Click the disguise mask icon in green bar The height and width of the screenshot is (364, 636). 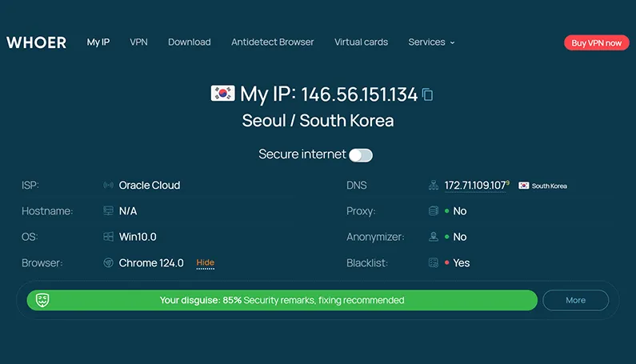42,300
